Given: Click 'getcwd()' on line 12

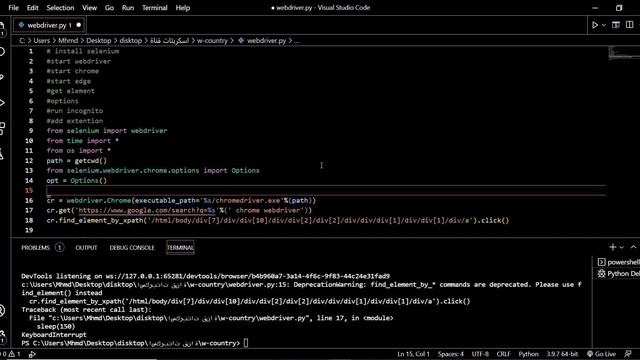Looking at the screenshot, I should [90, 161].
